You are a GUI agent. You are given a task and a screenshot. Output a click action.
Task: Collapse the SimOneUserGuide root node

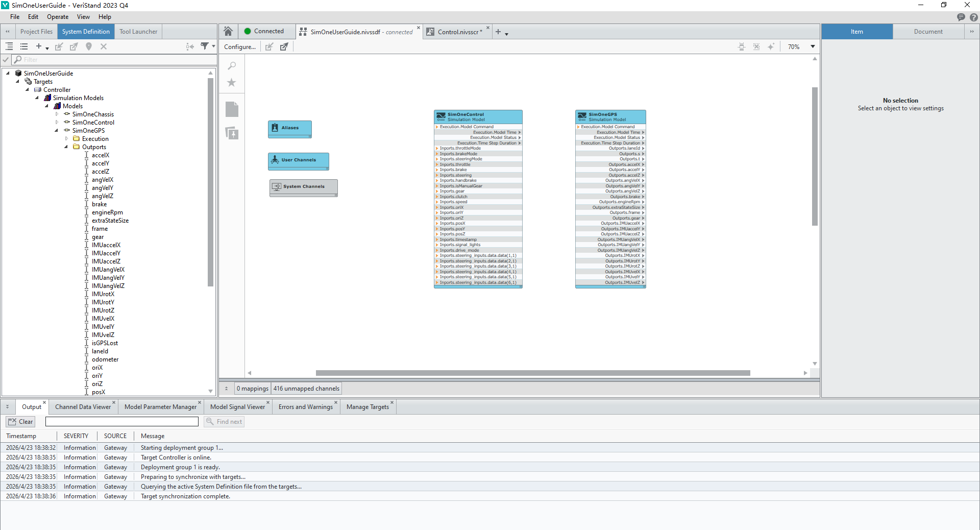(8, 74)
